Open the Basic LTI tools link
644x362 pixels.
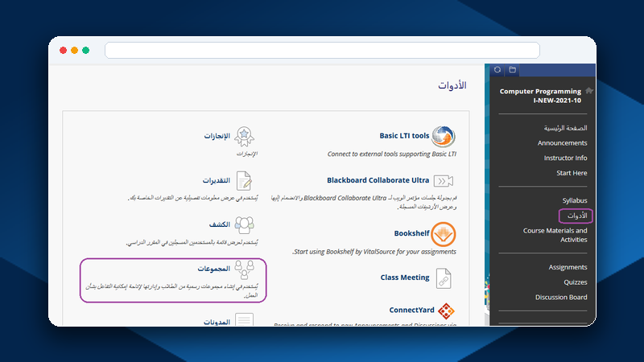[404, 136]
